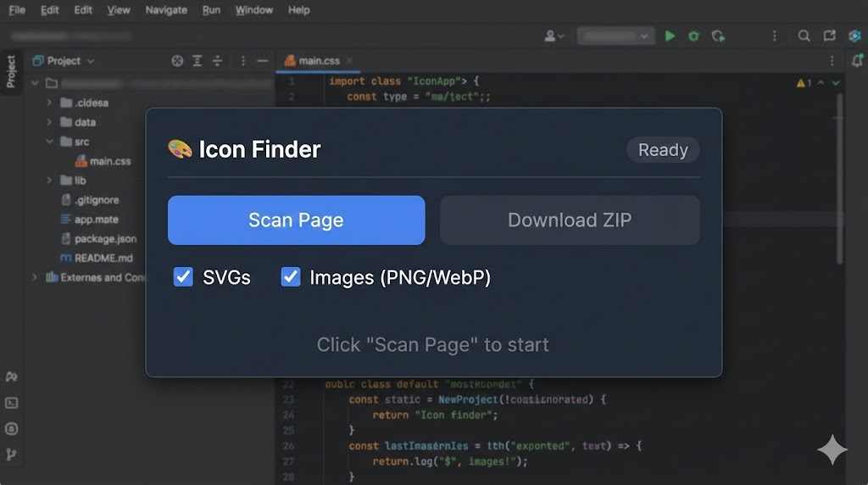Click the green Run button

(670, 36)
